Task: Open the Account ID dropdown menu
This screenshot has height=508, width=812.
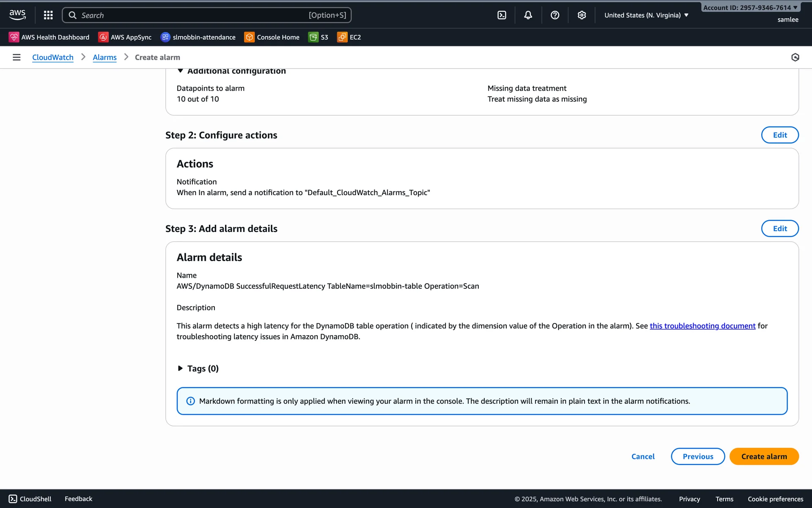Action: (x=750, y=8)
